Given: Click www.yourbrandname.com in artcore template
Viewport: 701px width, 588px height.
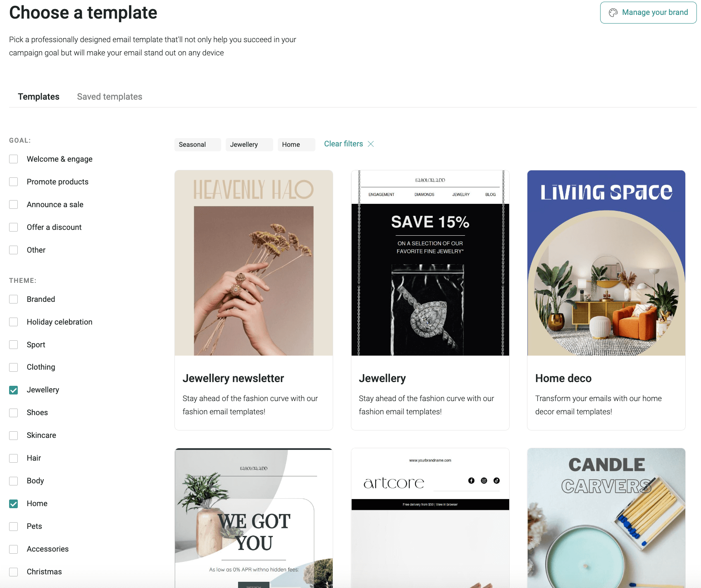Looking at the screenshot, I should pyautogui.click(x=430, y=460).
